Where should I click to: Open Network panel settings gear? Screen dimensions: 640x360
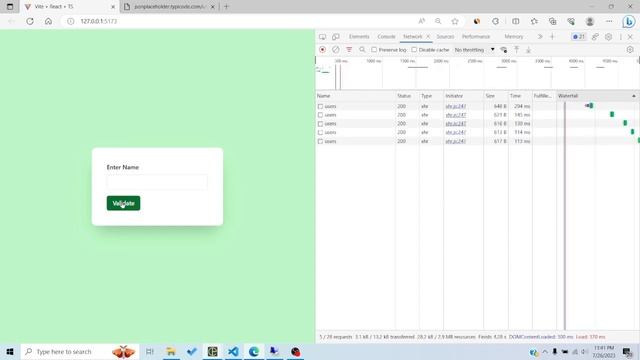630,50
